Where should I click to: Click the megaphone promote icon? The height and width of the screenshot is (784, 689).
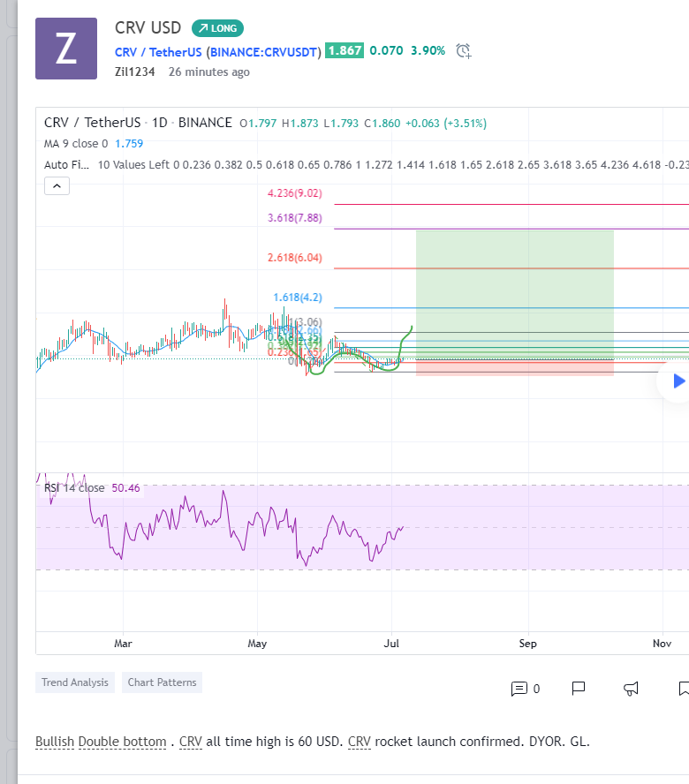(x=631, y=688)
